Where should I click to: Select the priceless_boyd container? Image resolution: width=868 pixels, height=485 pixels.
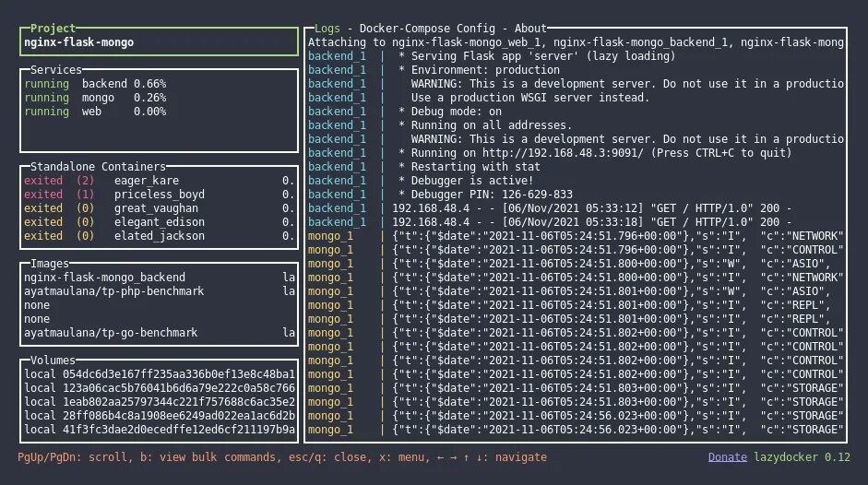[159, 195]
